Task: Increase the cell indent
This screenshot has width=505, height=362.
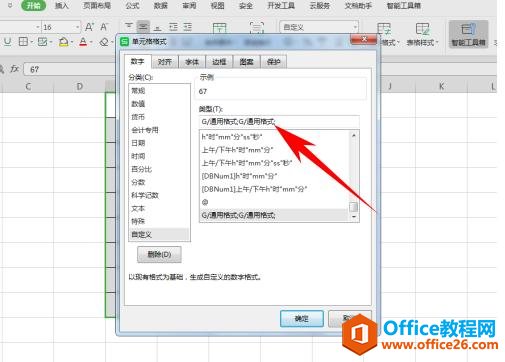Action: pyautogui.click(x=188, y=27)
